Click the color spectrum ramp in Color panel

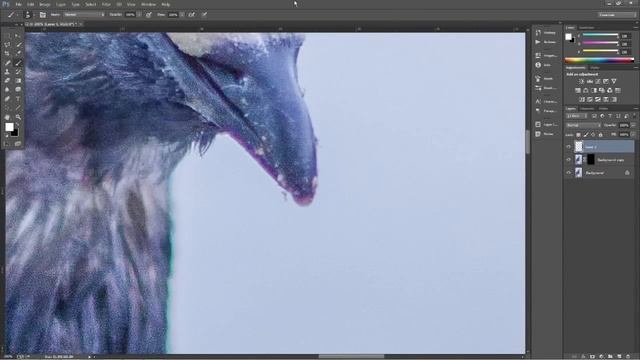tap(600, 60)
